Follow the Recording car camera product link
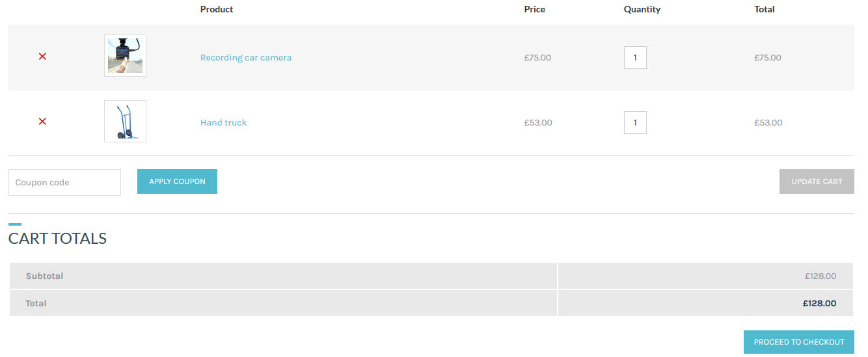868x357 pixels. tap(246, 57)
